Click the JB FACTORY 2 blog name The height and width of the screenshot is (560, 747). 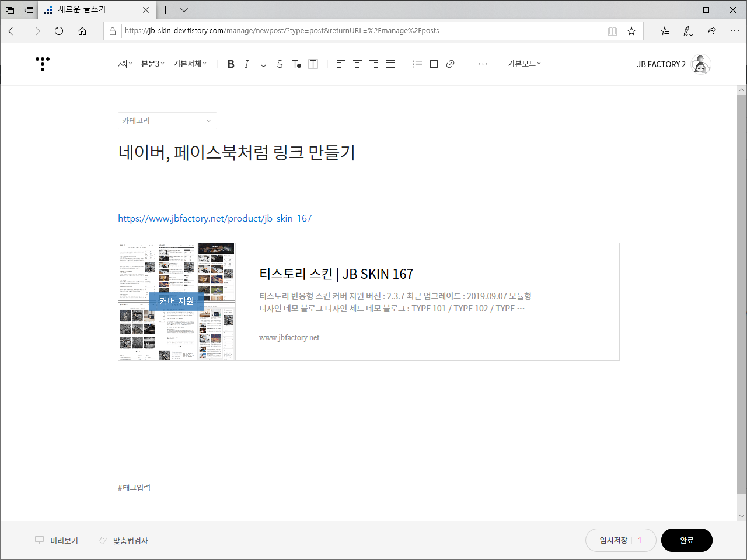click(x=661, y=64)
